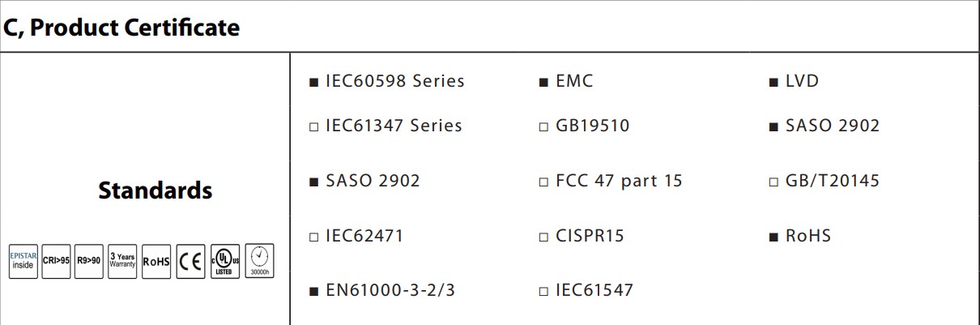Click the Standards row label

(156, 191)
